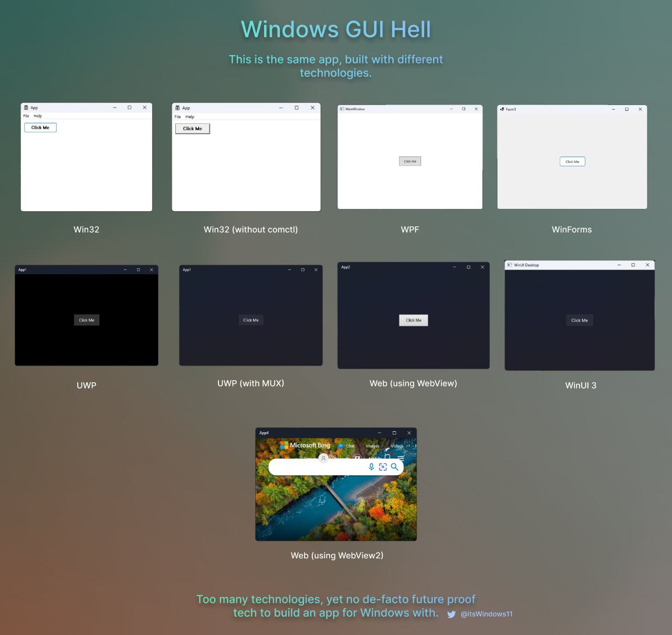This screenshot has width=672, height=635.
Task: Click the "Web (using WebView2)" caption
Action: (337, 555)
